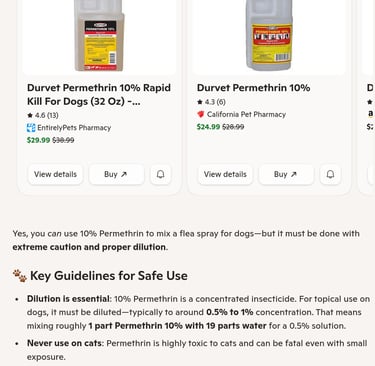Click the $29.99 sale price
The image size is (375, 366).
[38, 140]
